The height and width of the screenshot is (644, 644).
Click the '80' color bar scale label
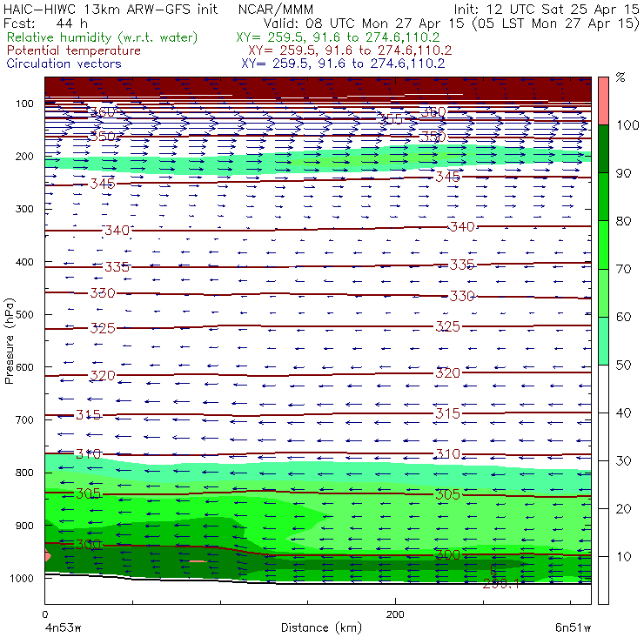623,221
